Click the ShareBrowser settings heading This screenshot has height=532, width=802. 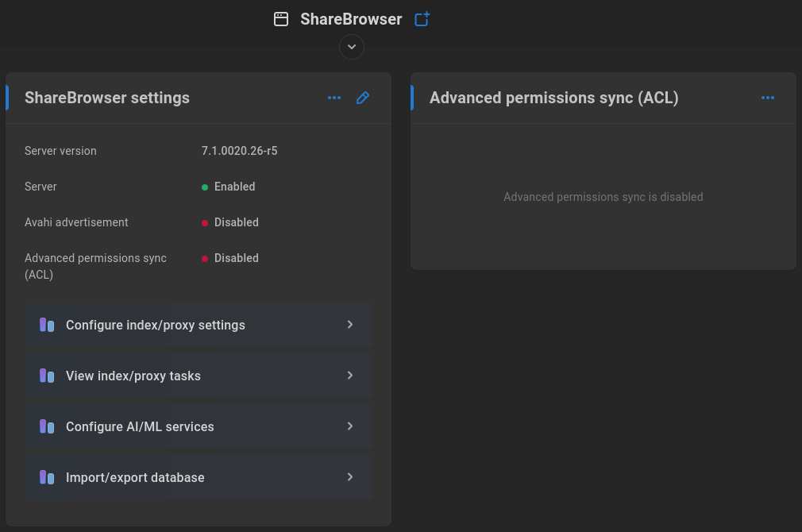107,98
